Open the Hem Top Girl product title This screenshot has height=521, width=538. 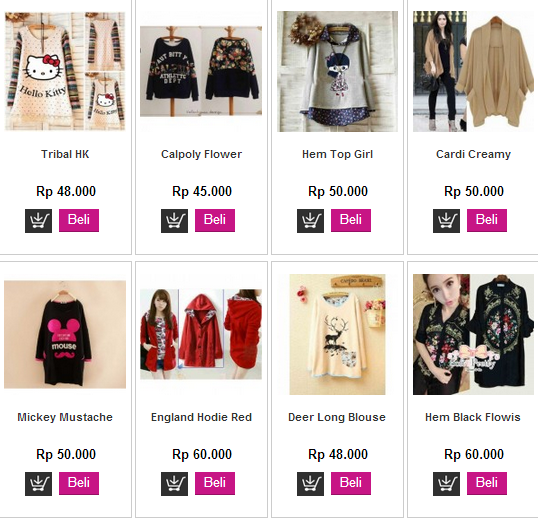337,154
